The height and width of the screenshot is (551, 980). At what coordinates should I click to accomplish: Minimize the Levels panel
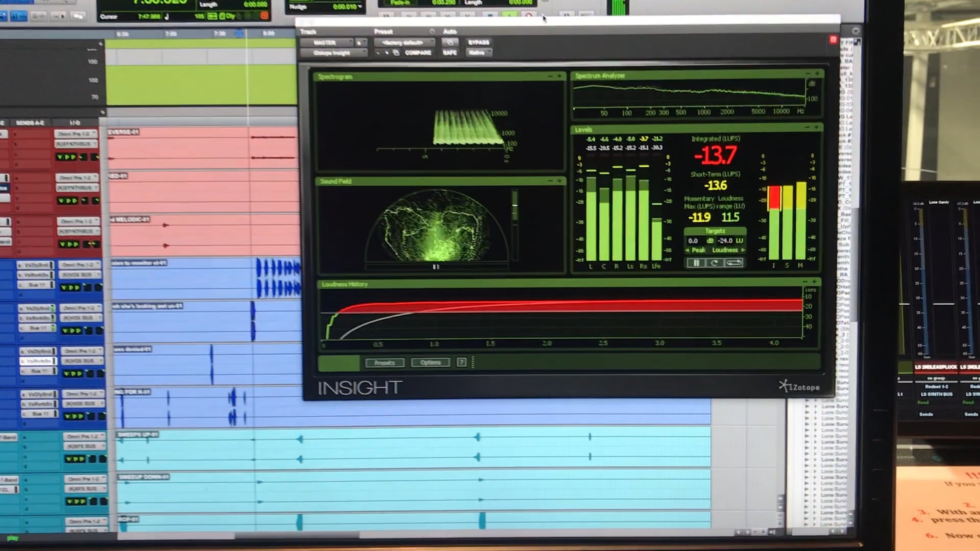click(807, 128)
